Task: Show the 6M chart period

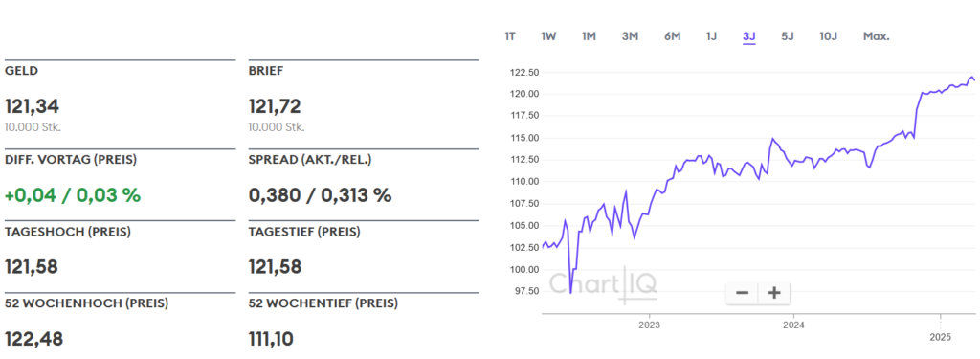Action: click(x=672, y=36)
